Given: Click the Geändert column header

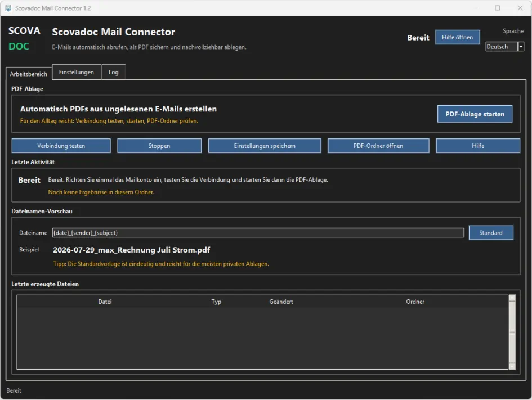Looking at the screenshot, I should point(281,302).
